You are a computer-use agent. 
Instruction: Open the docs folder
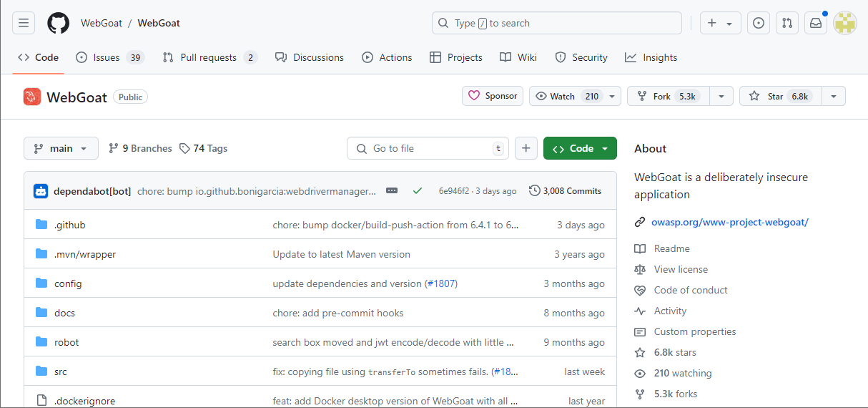[x=64, y=313]
